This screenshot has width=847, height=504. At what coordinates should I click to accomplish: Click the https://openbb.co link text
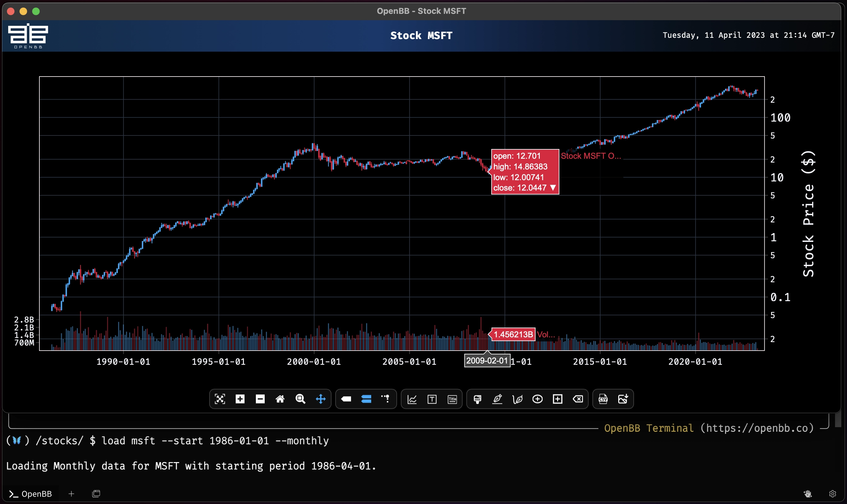757,428
